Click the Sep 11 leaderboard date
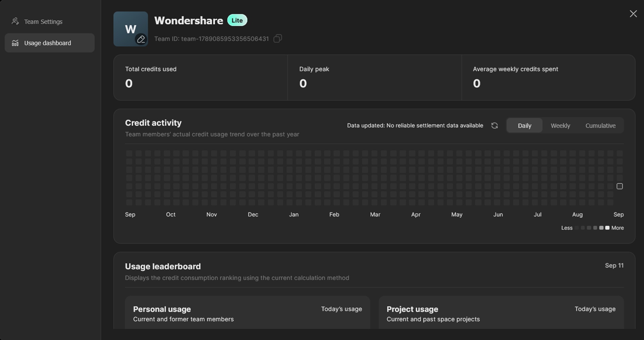Viewport: 644px width, 340px height. point(614,265)
